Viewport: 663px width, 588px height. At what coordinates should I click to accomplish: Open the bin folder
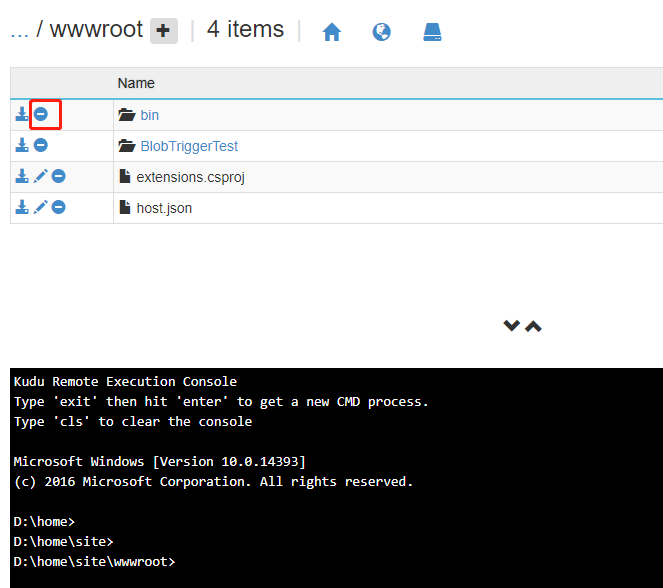coord(149,115)
